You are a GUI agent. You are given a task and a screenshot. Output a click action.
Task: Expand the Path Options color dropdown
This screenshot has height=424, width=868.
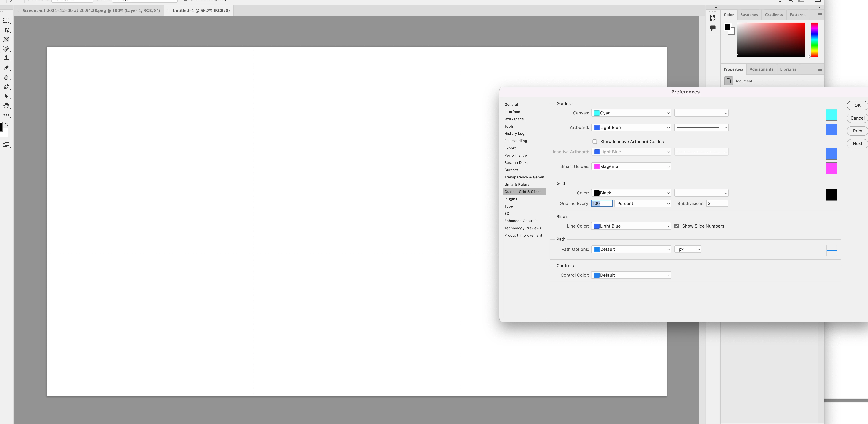tap(631, 249)
